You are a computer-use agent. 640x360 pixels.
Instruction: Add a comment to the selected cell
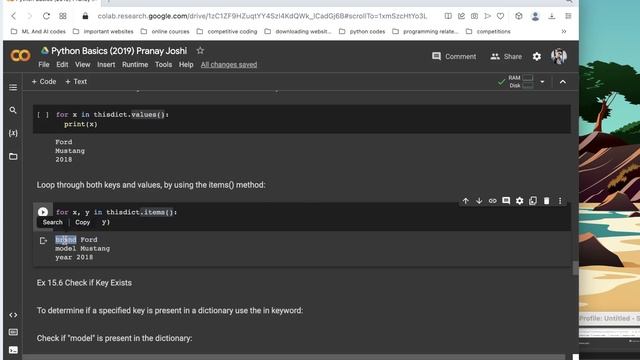[x=506, y=201]
